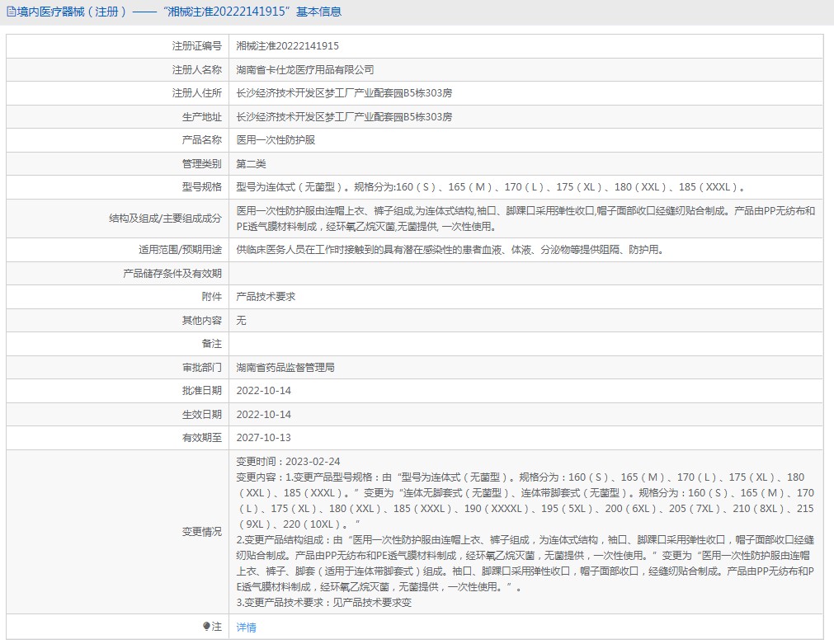The width and height of the screenshot is (834, 644).
Task: Click registrant name 湖南省卡仕龙医疗用品有限公司
Action: point(305,69)
